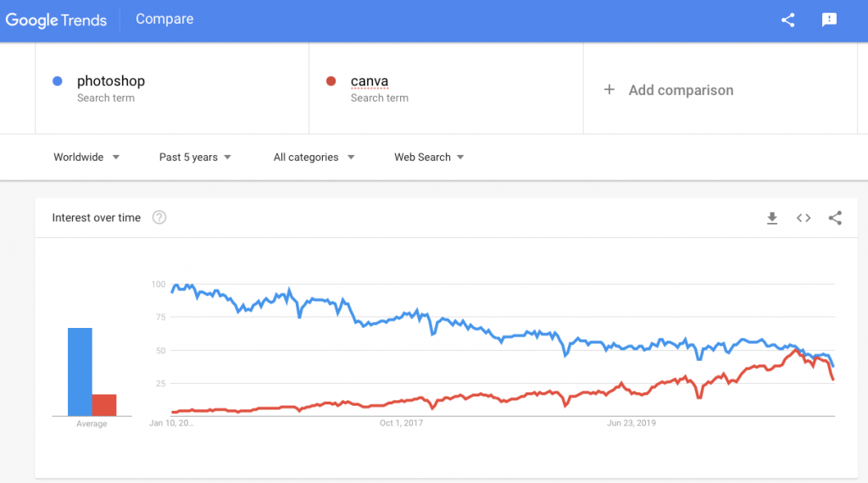The width and height of the screenshot is (868, 483).
Task: Open the send feedback icon
Action: (x=829, y=20)
